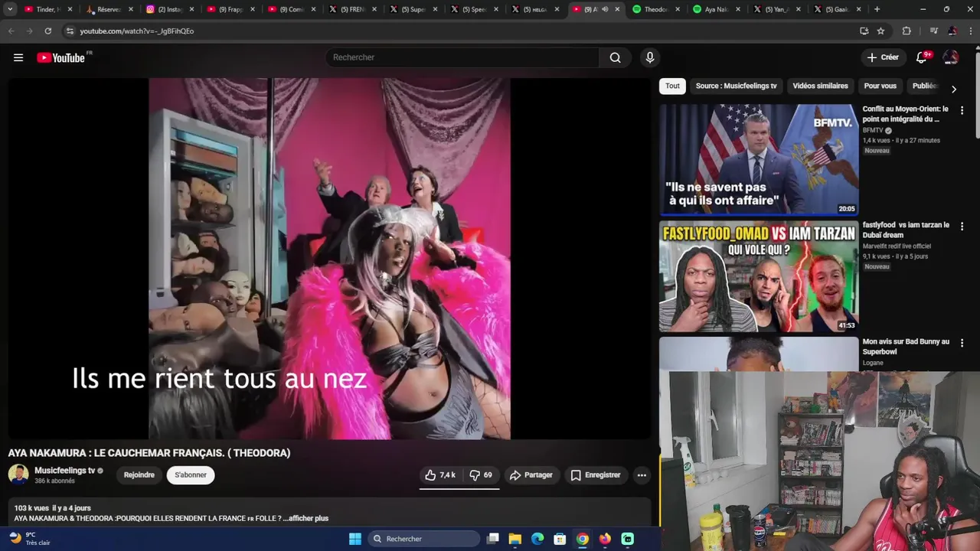The width and height of the screenshot is (980, 551).
Task: Click the YouTube search magnifier button
Action: coord(615,57)
